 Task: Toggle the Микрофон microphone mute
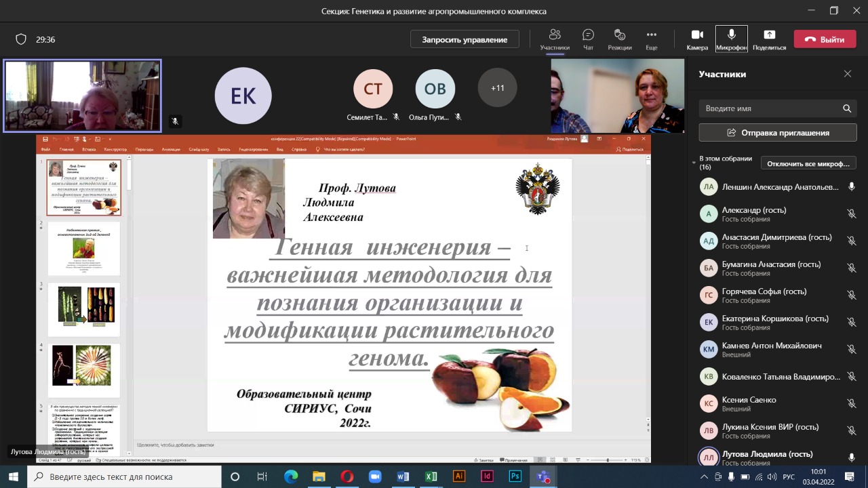(731, 39)
